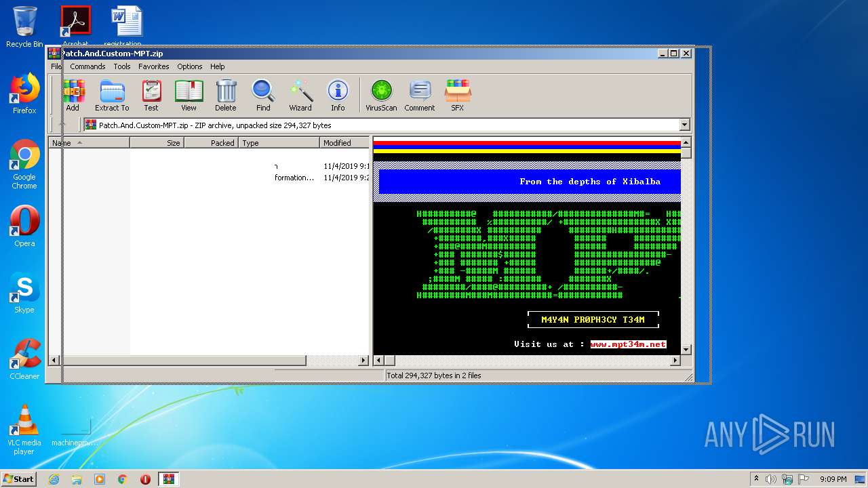The height and width of the screenshot is (488, 868).
Task: Click the www.mpt34m.net link in comment
Action: tap(628, 344)
